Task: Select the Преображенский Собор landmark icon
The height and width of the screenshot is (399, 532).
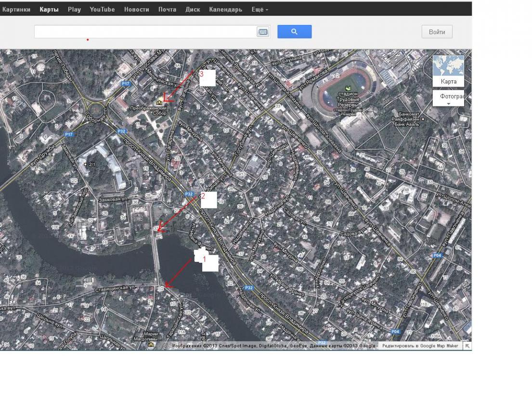Action: pos(158,102)
